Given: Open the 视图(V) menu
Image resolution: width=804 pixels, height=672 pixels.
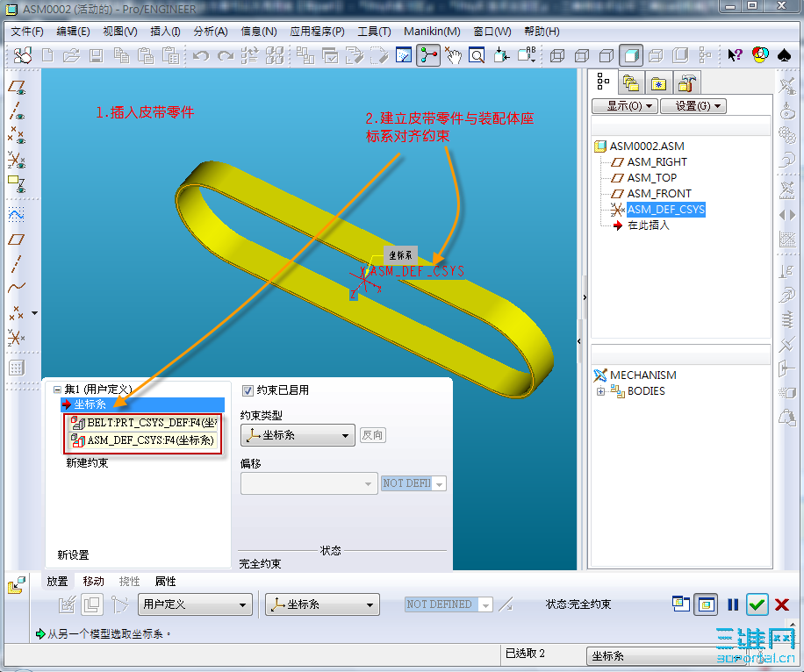Looking at the screenshot, I should coord(120,32).
